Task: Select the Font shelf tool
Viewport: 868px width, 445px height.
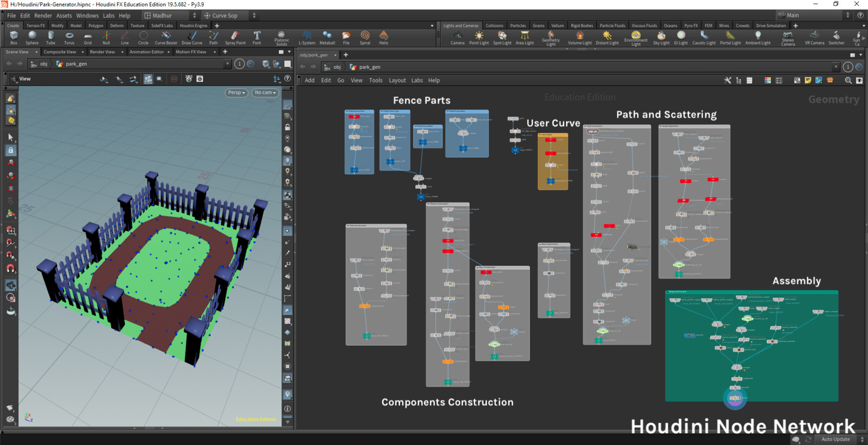Action: 257,37
